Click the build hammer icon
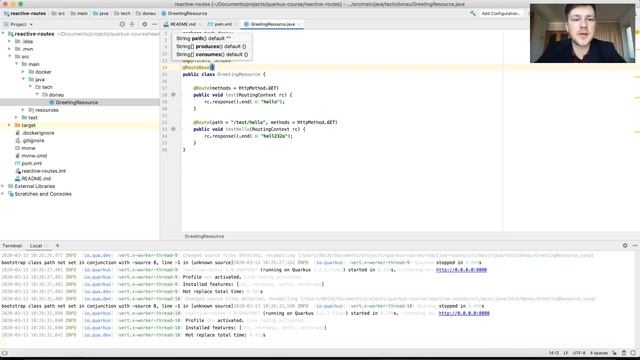This screenshot has height=360, width=640. point(473,13)
